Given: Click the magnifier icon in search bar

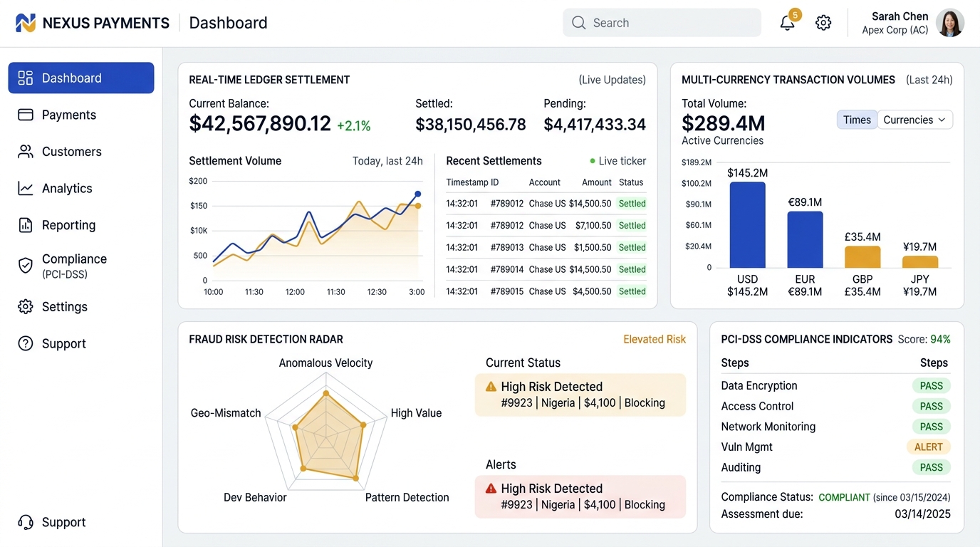Looking at the screenshot, I should [x=578, y=23].
